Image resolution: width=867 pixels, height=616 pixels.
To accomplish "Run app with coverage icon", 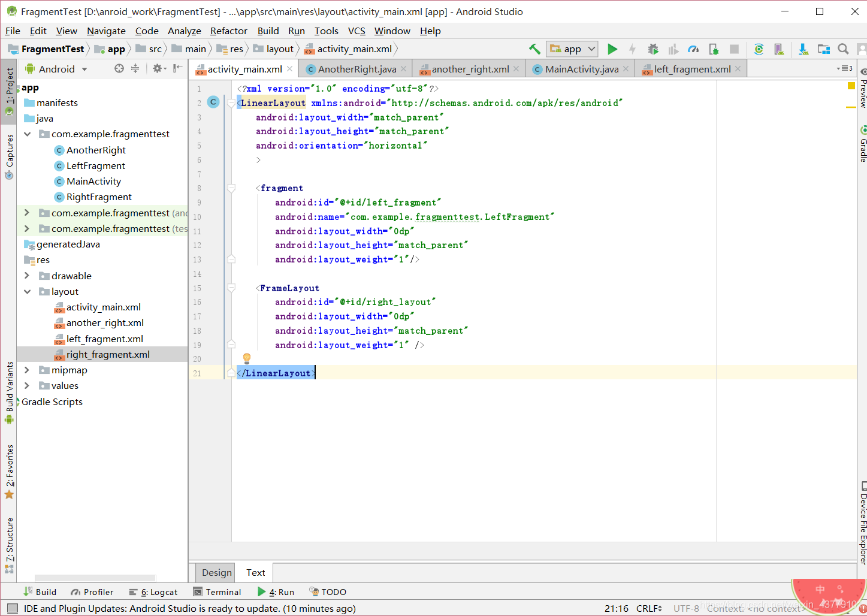I will pyautogui.click(x=673, y=49).
